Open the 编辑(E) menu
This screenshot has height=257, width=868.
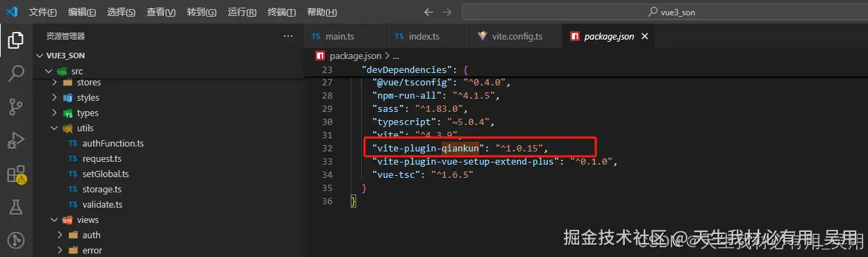click(x=83, y=13)
